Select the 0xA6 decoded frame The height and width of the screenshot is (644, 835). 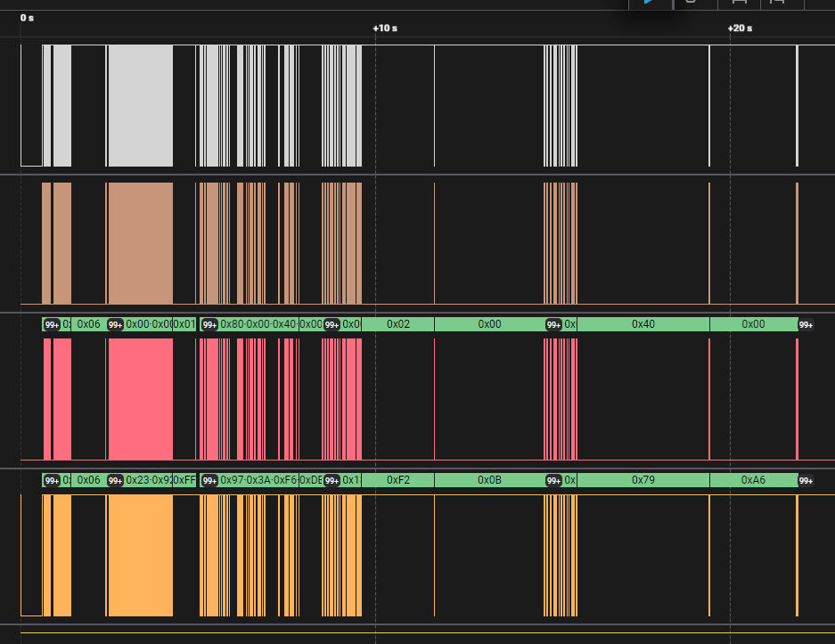coord(753,480)
